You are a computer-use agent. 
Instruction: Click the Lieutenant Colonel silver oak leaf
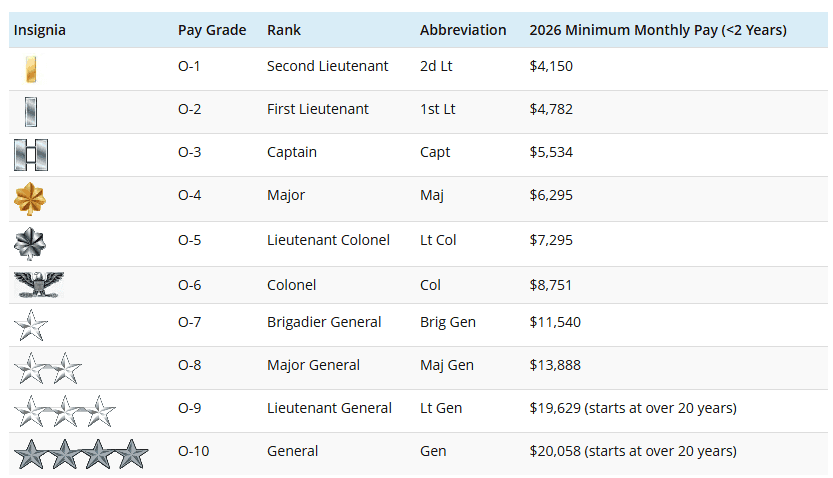[x=30, y=243]
